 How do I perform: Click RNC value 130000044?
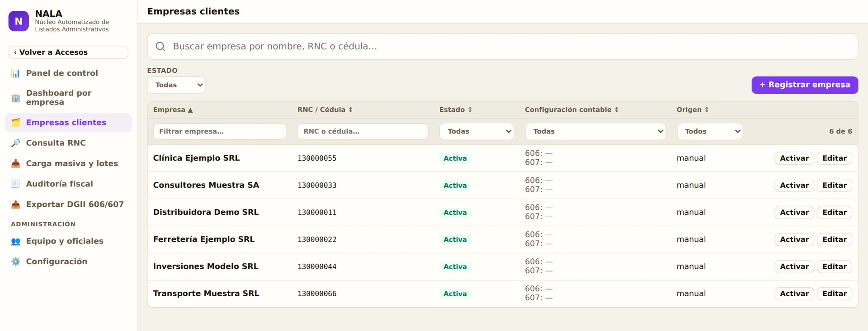coord(317,267)
